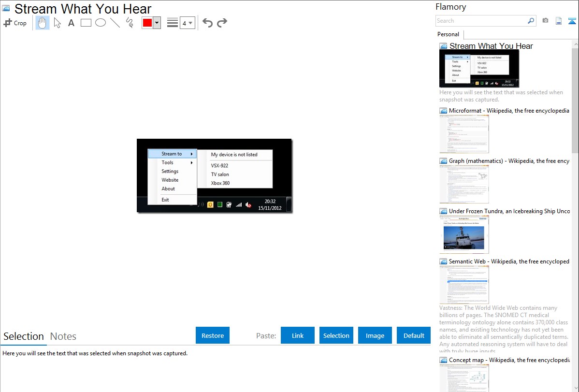Screen dimensions: 579x392
Task: Click the Link paste button
Action: (298, 335)
